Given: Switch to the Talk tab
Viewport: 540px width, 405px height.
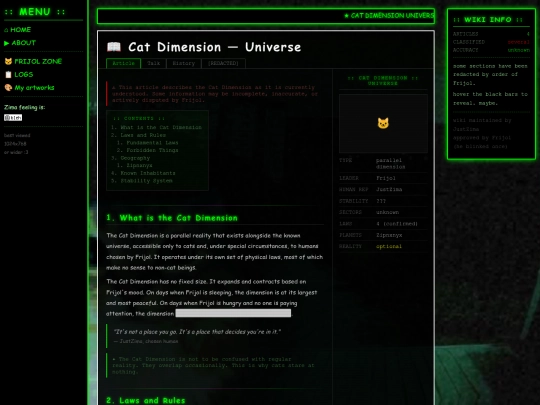Looking at the screenshot, I should coord(154,63).
